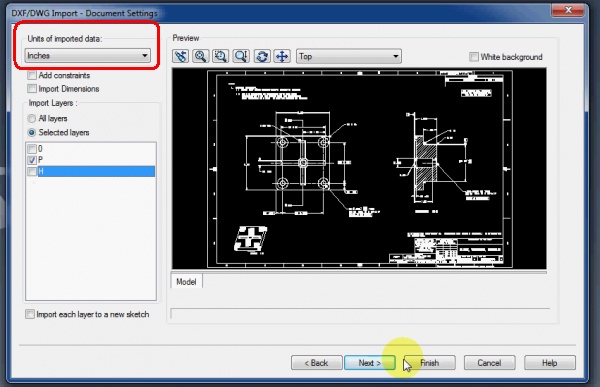Enable the Import Dimensions checkbox
The height and width of the screenshot is (387, 600).
tap(32, 89)
